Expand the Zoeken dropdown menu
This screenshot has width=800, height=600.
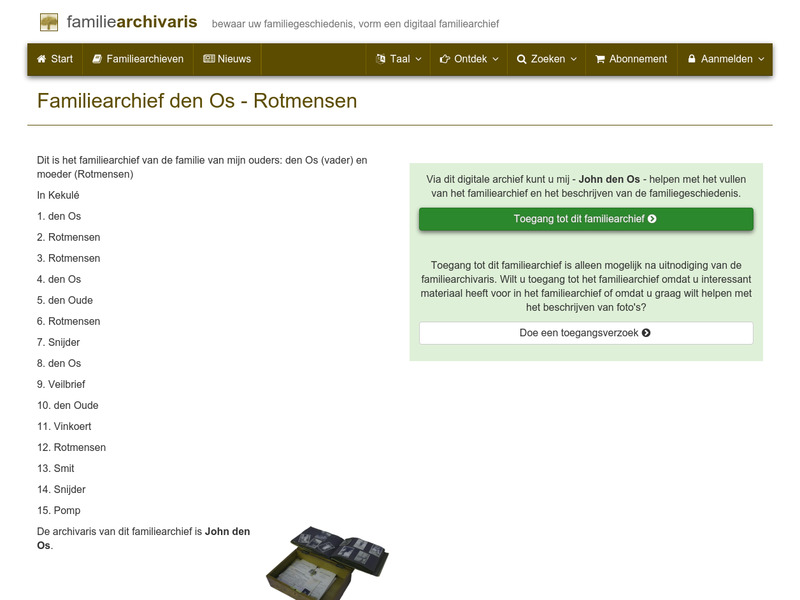[573, 59]
